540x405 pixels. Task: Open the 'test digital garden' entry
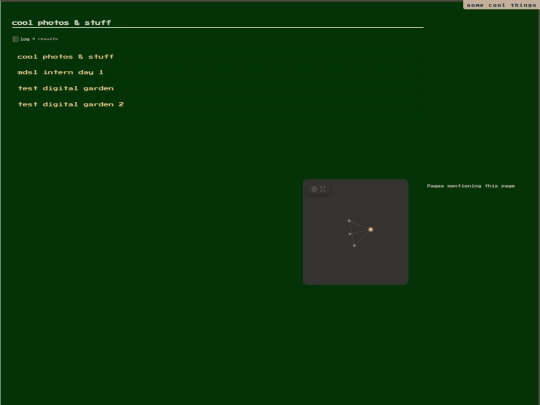point(65,89)
